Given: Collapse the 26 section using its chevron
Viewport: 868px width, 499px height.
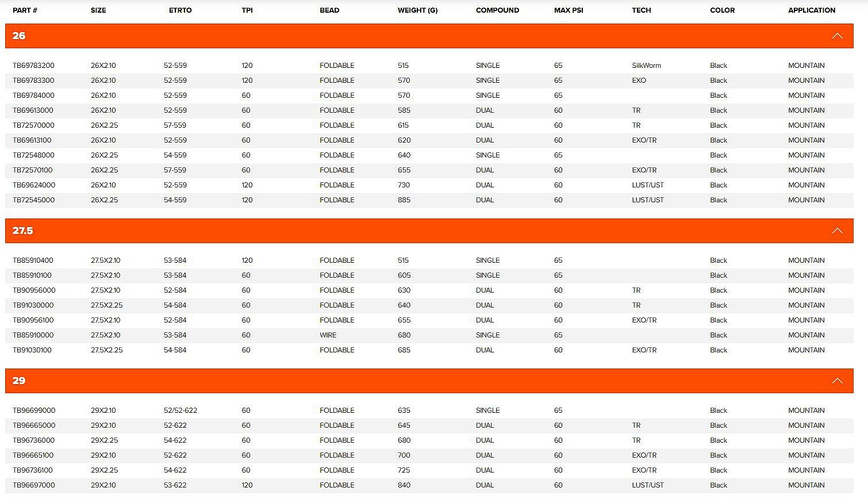Looking at the screenshot, I should 837,36.
